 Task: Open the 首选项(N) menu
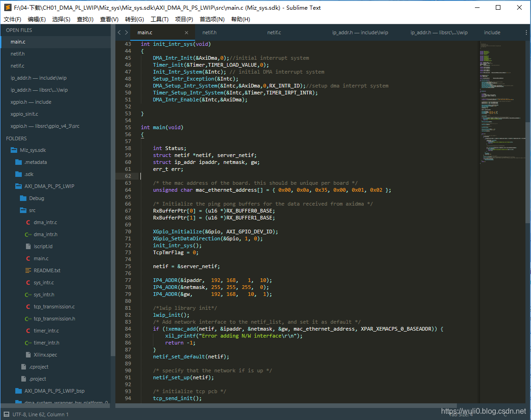pyautogui.click(x=212, y=19)
